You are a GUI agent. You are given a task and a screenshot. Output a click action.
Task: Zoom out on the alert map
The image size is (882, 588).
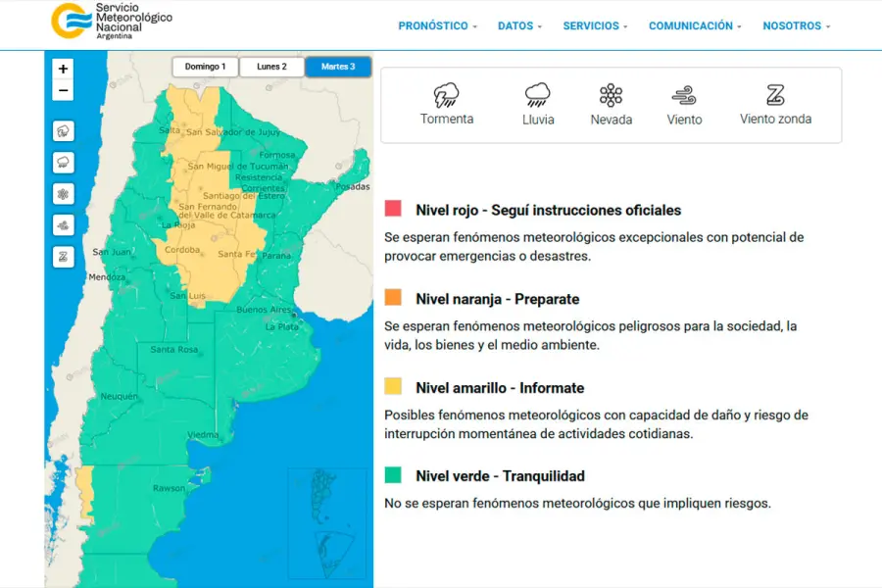click(x=64, y=91)
